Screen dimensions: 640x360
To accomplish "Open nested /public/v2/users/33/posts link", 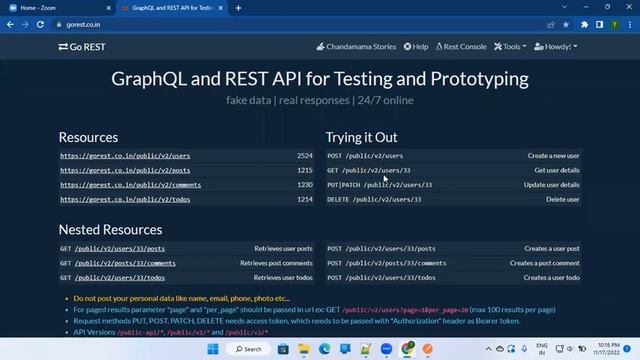I will [120, 249].
